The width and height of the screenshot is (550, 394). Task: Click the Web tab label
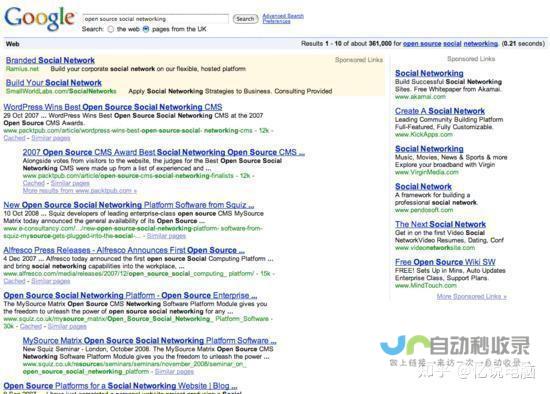[x=13, y=44]
